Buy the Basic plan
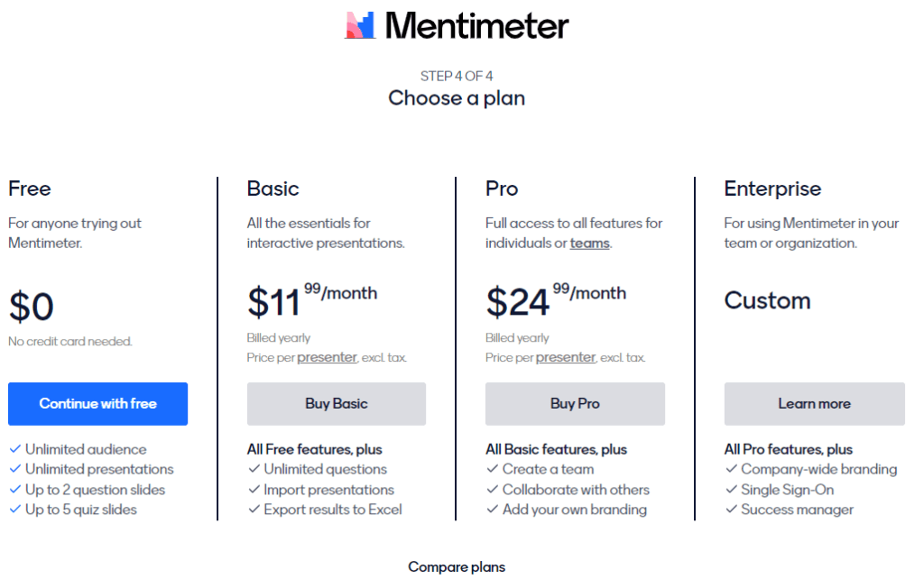The image size is (924, 579). click(x=337, y=403)
